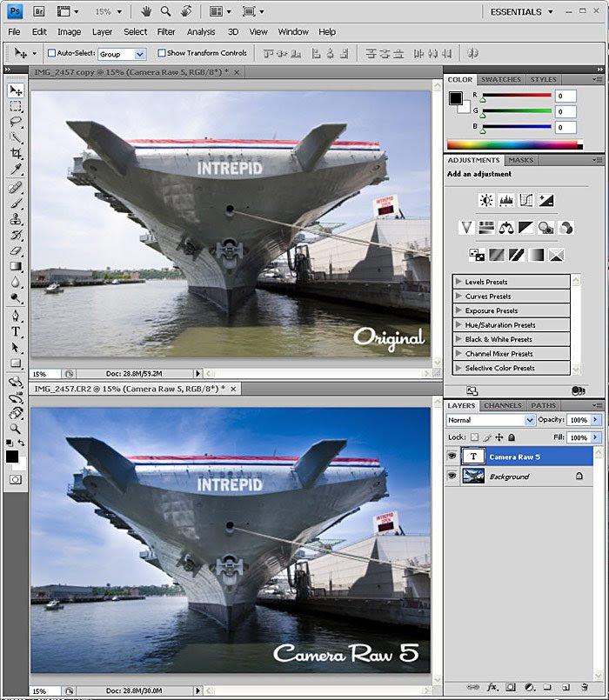
Task: Toggle lock position
Action: tap(499, 437)
